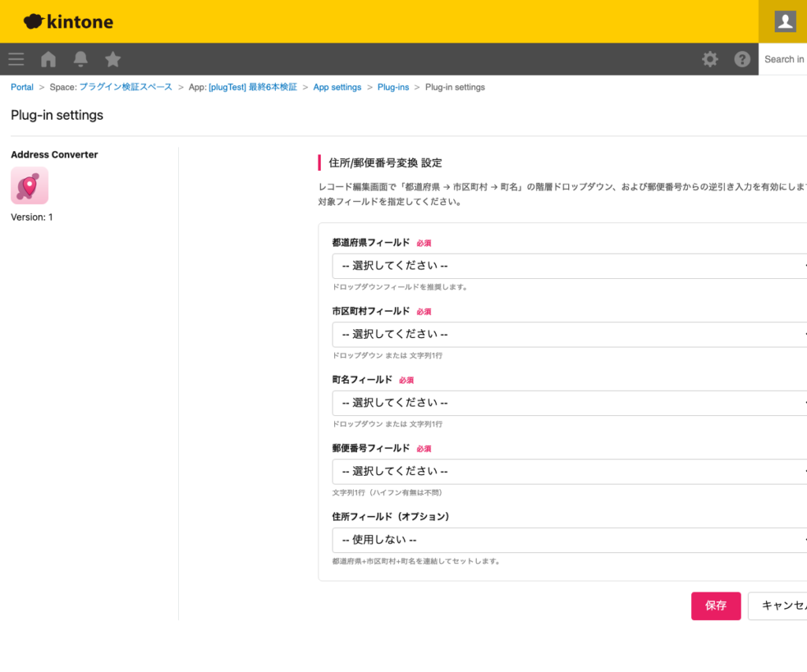
Task: Open the settings gear menu
Action: (710, 59)
